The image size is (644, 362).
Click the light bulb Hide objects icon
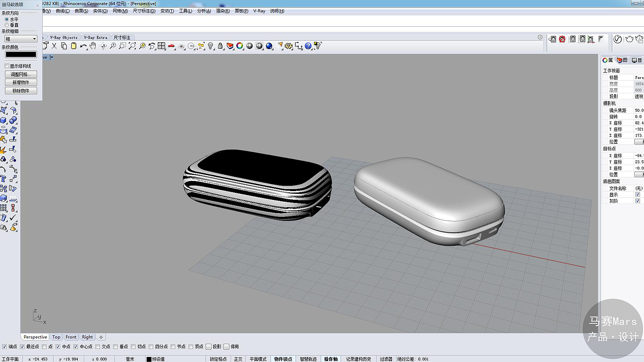(211, 46)
